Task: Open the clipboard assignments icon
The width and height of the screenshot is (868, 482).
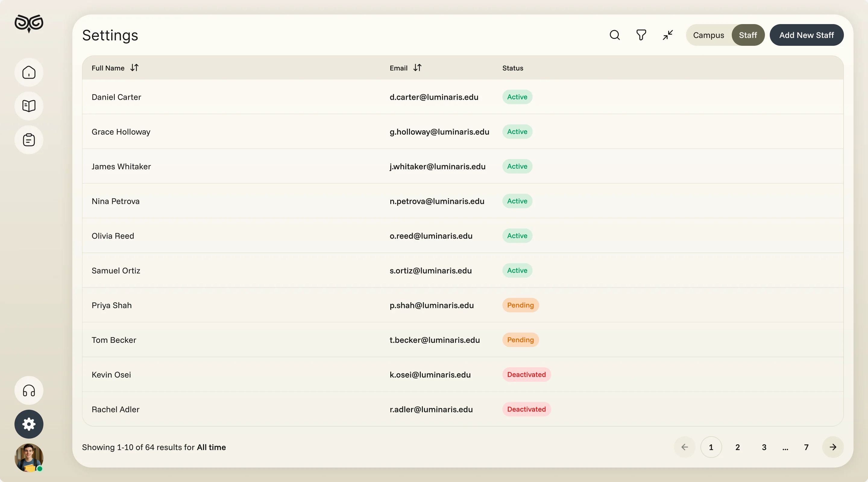Action: tap(29, 140)
